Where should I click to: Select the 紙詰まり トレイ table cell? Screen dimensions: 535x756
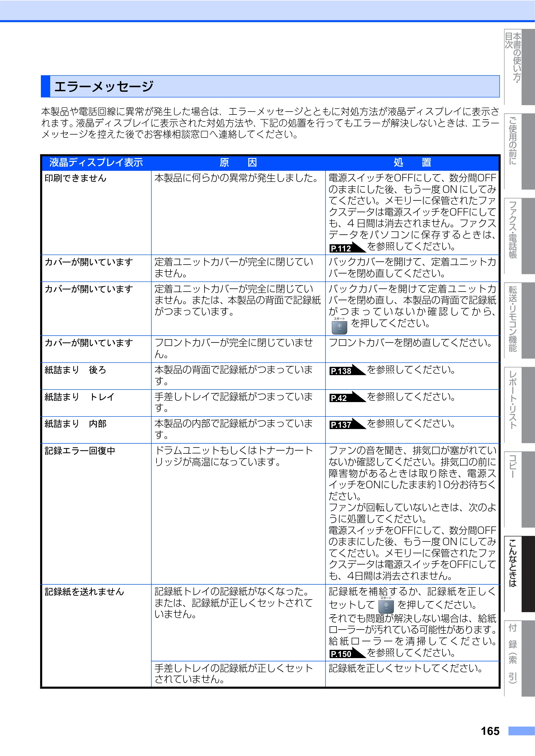click(x=97, y=403)
